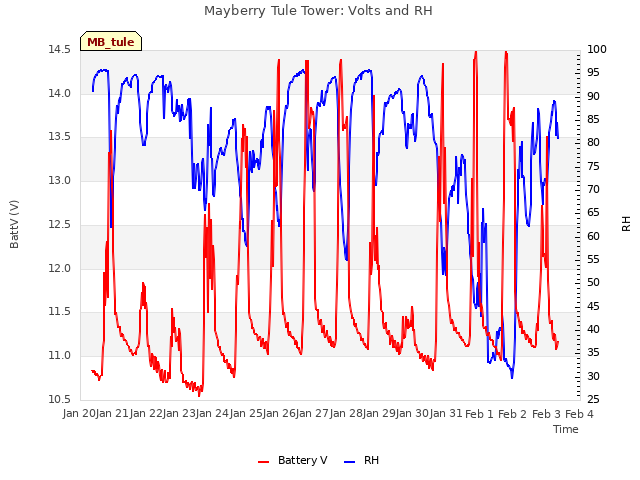Click the red Battery V legend swatch
Image resolution: width=640 pixels, height=480 pixels.
click(264, 462)
